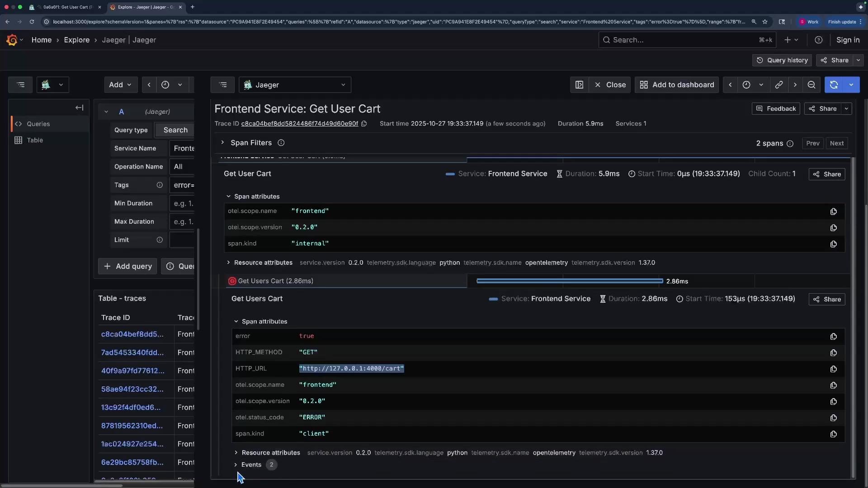Screen dimensions: 868x488
Task: Open the trace Share dropdown arrow
Action: [846, 108]
